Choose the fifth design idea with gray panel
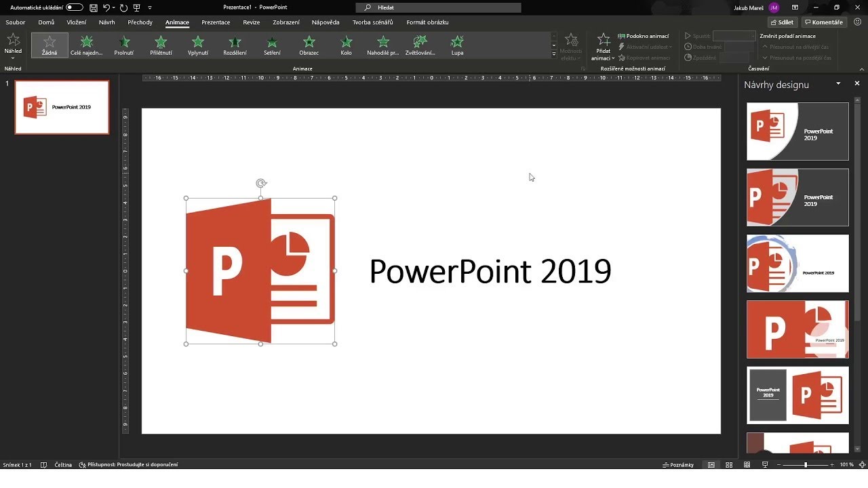 coord(797,395)
